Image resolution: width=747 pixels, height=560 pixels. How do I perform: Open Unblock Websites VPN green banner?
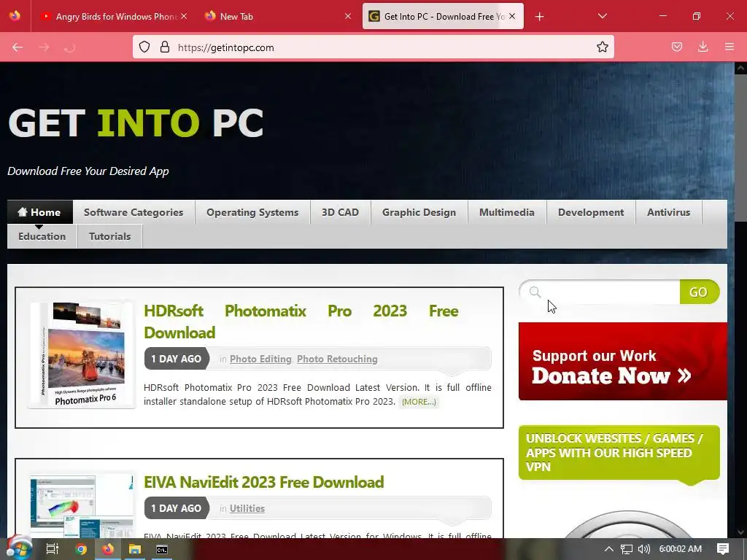pyautogui.click(x=619, y=452)
